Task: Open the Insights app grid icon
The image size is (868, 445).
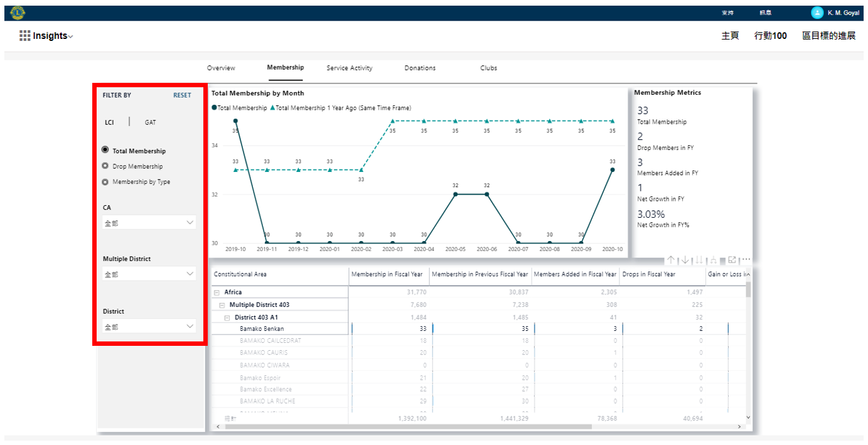Action: (x=24, y=36)
